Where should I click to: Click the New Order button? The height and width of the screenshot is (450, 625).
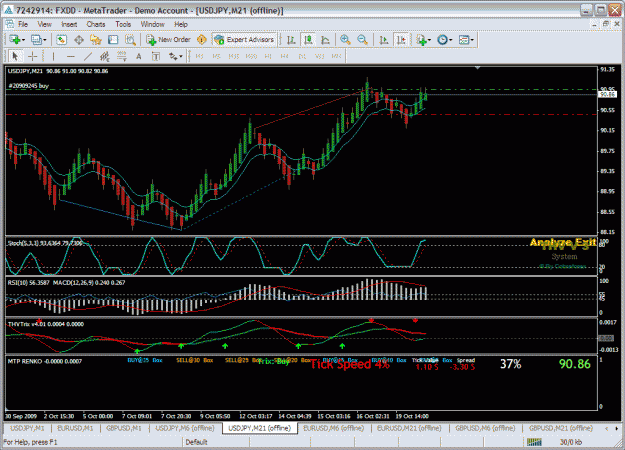tap(169, 39)
